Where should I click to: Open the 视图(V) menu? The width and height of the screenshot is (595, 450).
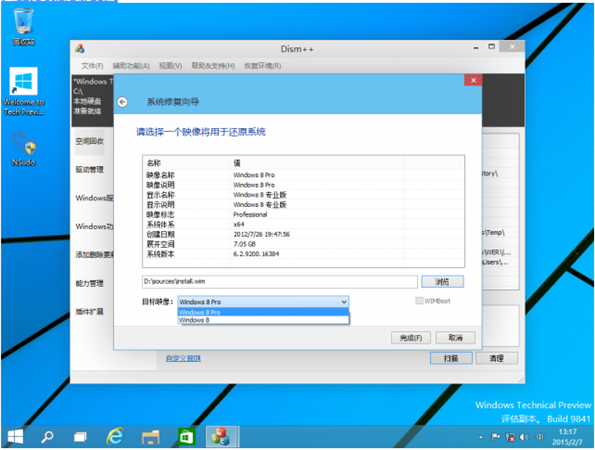tap(170, 66)
